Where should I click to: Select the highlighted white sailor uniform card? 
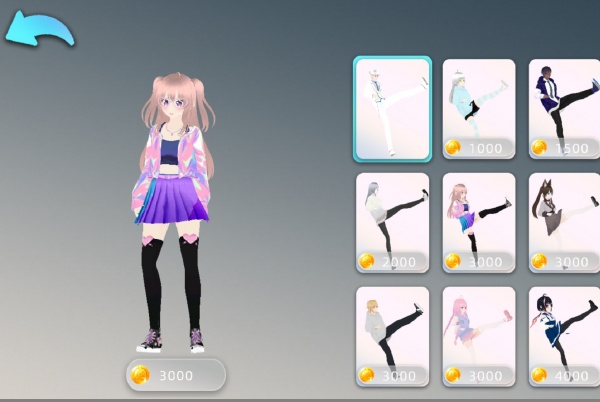(392, 108)
